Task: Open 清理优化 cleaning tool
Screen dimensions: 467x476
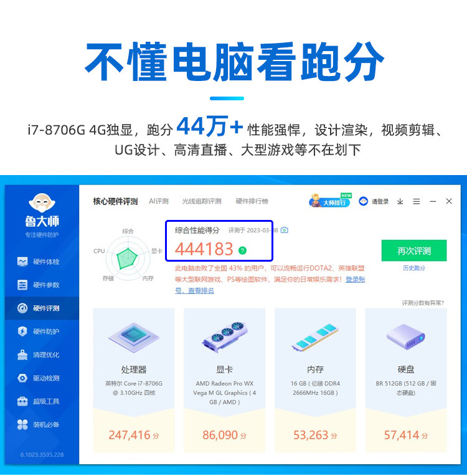Action: click(x=38, y=355)
